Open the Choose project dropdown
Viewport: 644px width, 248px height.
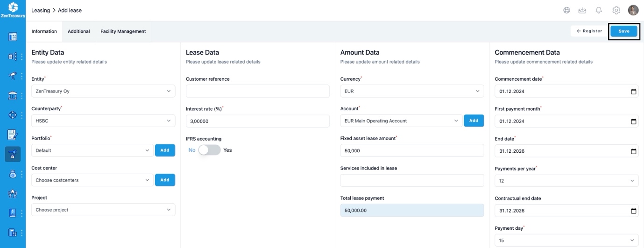click(x=103, y=210)
